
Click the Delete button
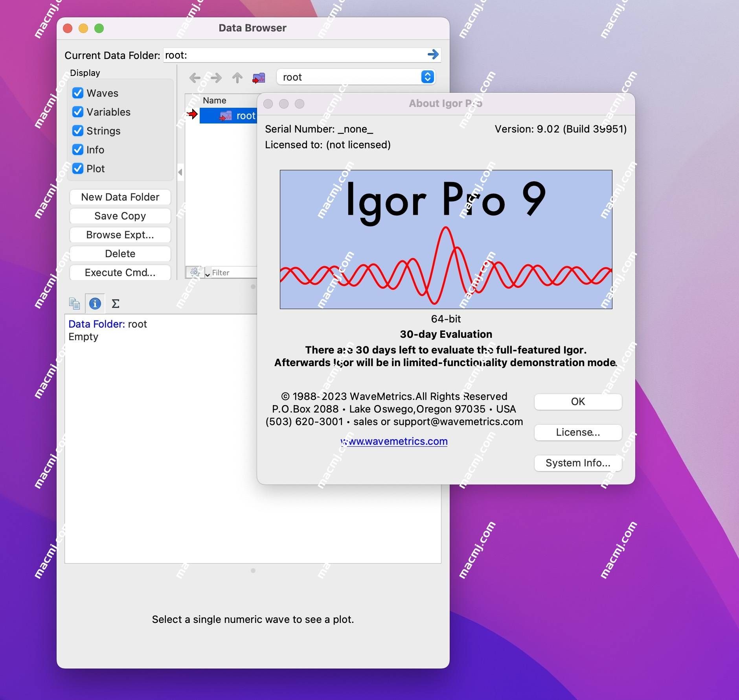point(120,254)
